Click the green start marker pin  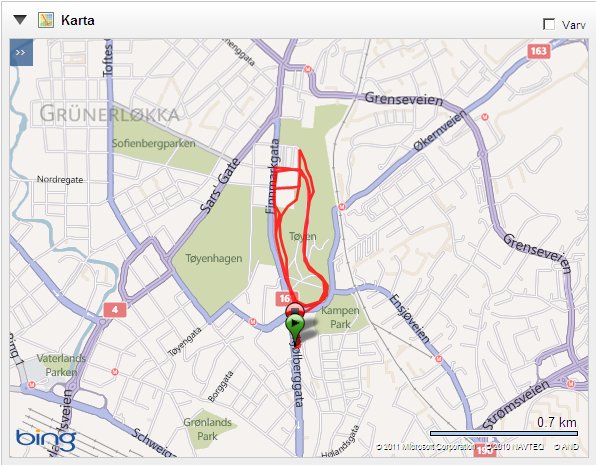coord(295,327)
